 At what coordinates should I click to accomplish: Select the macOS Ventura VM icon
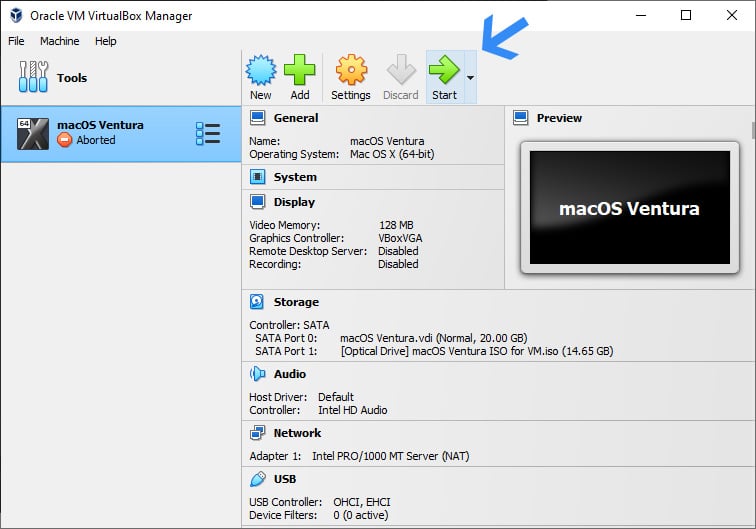point(33,134)
